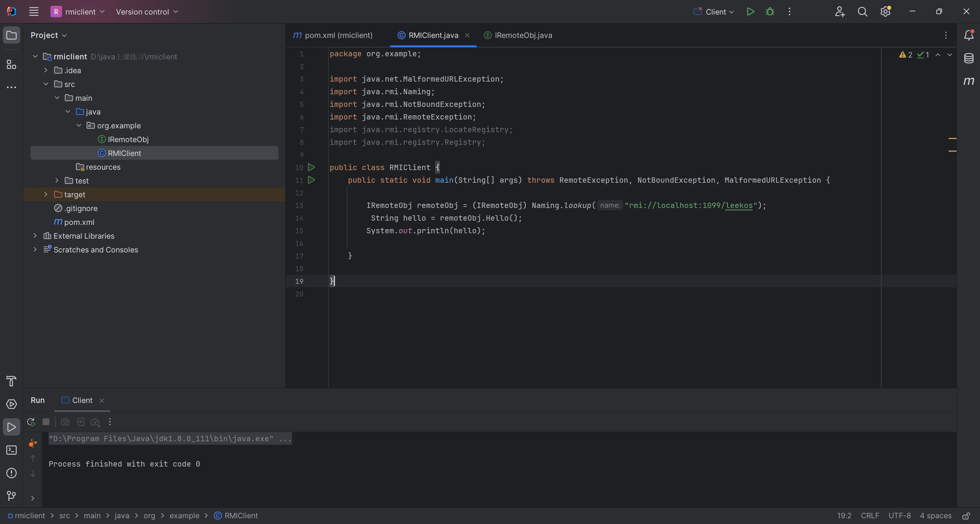Show more tool windows ellipsis
The image size is (980, 524).
click(x=11, y=87)
